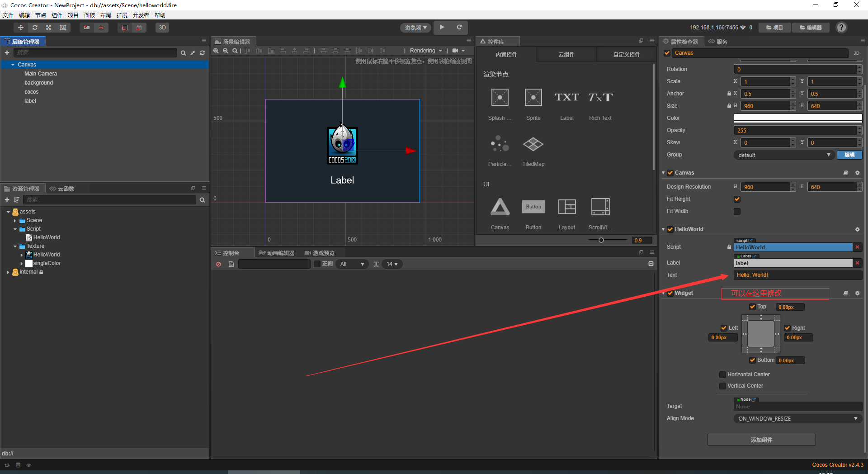Open the 节点 menu

click(x=41, y=15)
